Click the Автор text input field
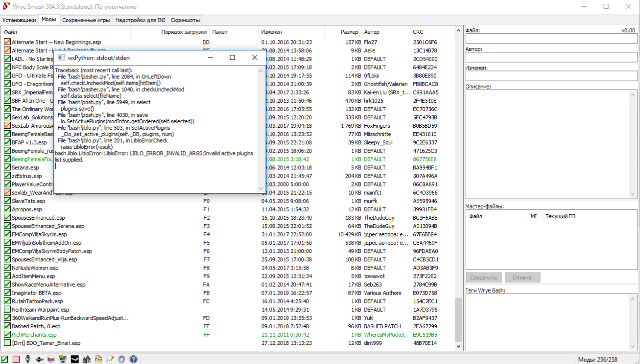This screenshot has width=640, height=364. (x=551, y=57)
